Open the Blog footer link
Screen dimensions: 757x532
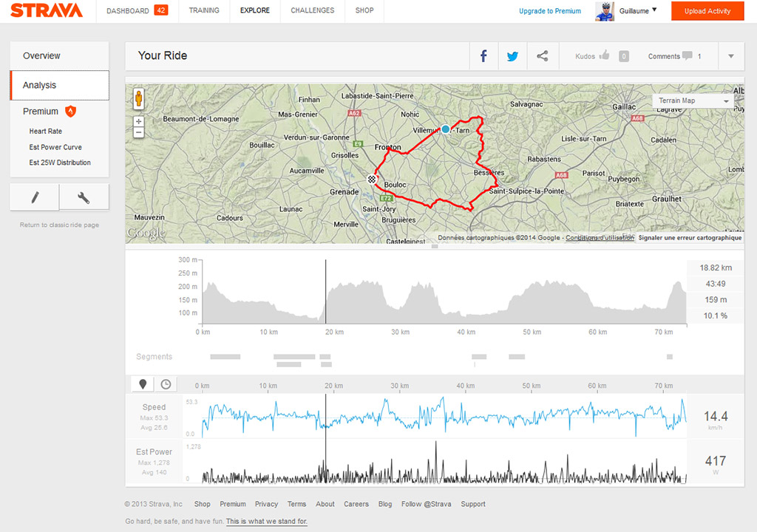point(385,504)
